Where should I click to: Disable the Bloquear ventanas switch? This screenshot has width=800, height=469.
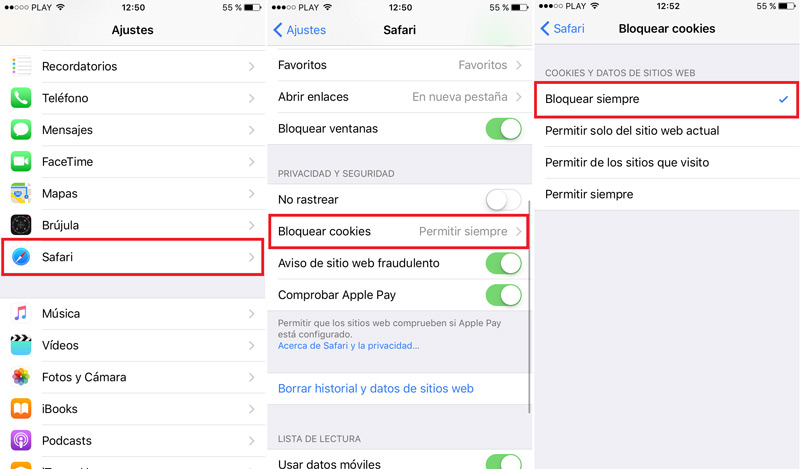click(504, 129)
